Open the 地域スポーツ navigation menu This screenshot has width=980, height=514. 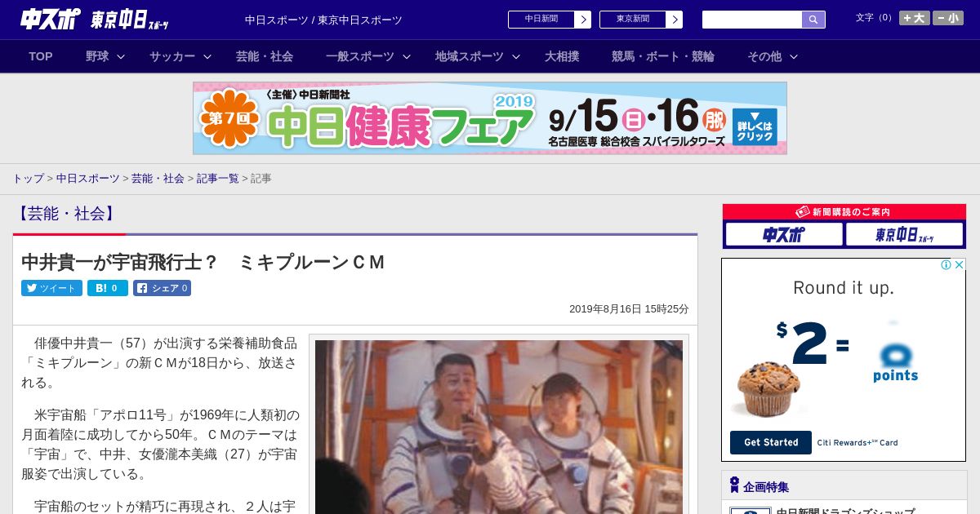pos(470,56)
